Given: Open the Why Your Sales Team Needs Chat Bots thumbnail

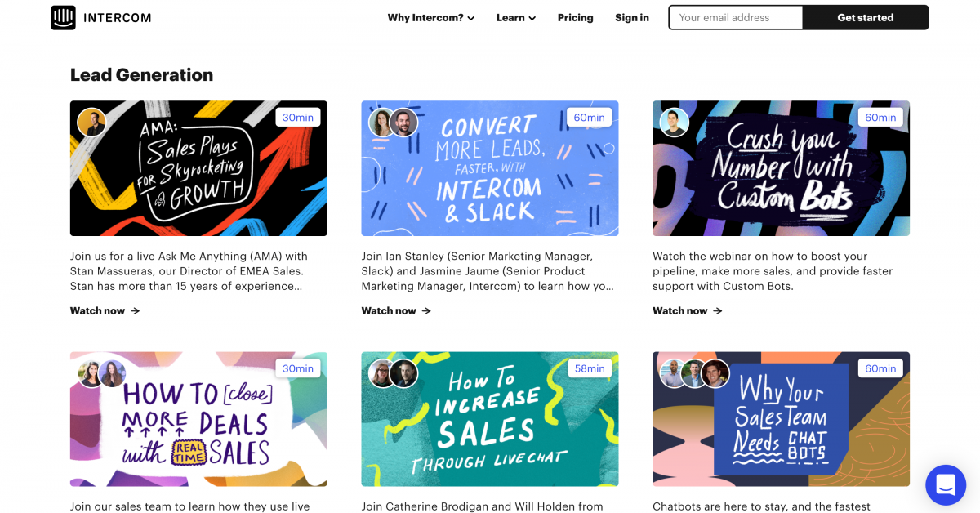Looking at the screenshot, I should point(781,419).
